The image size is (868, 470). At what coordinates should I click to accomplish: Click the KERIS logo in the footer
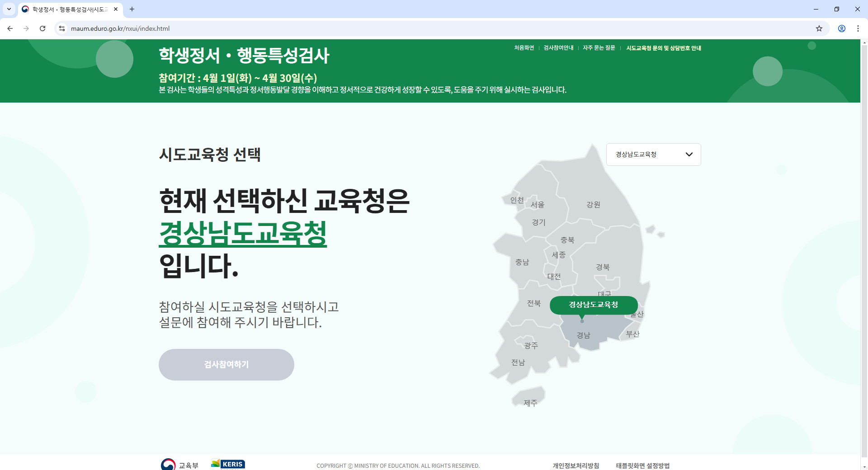(228, 464)
